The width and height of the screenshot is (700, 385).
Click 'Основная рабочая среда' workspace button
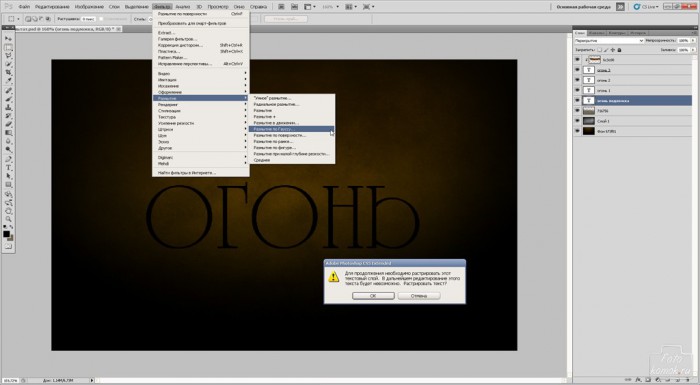pos(584,7)
